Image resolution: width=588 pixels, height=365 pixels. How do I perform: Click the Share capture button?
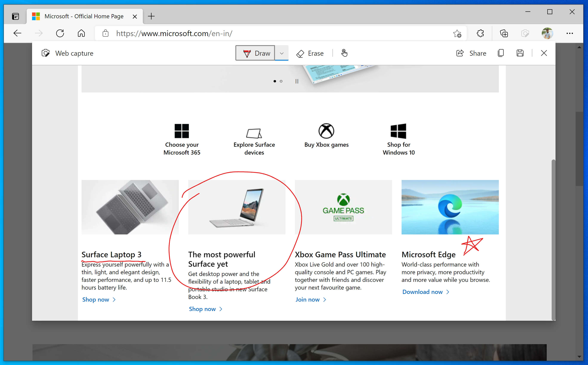pos(471,53)
